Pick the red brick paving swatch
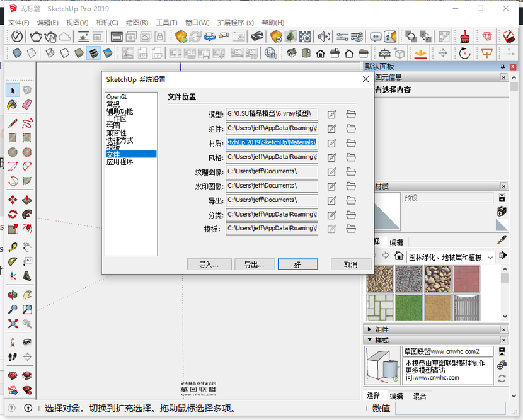The height and width of the screenshot is (420, 523). 466,279
